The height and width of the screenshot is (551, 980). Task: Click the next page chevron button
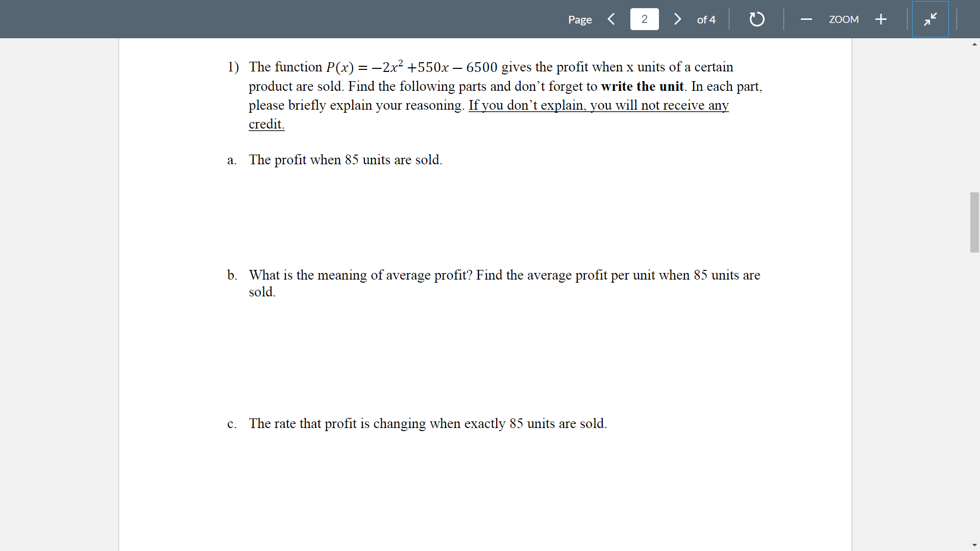coord(677,19)
